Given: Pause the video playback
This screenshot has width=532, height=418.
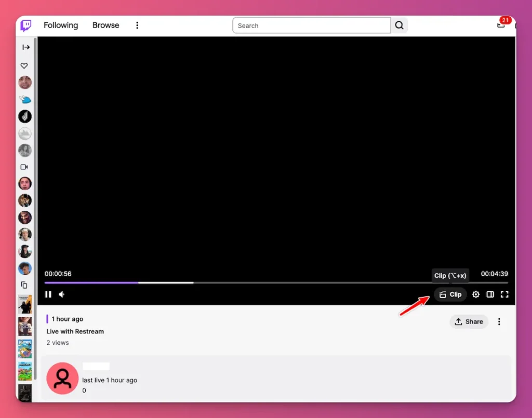Looking at the screenshot, I should click(48, 294).
